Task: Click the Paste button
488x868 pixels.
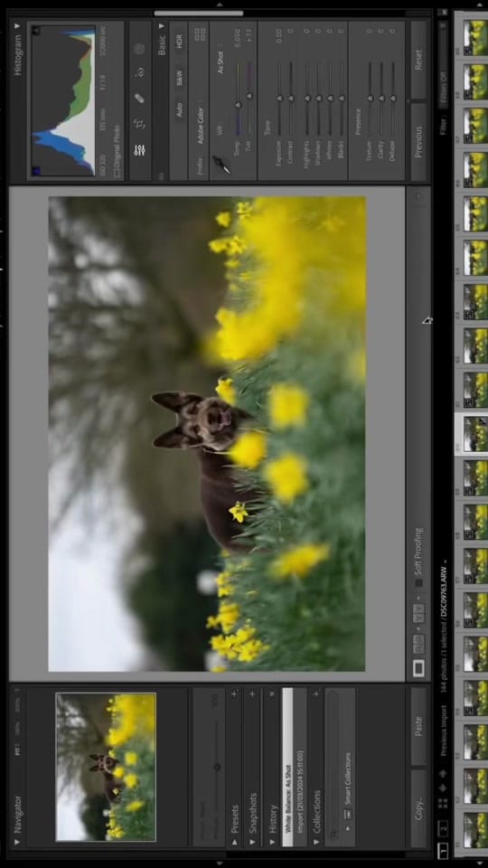Action: (x=418, y=726)
